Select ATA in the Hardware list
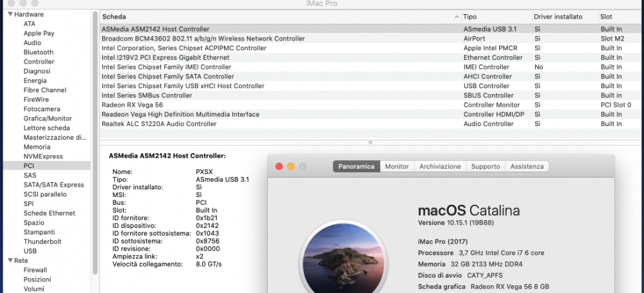The width and height of the screenshot is (644, 293). click(29, 24)
